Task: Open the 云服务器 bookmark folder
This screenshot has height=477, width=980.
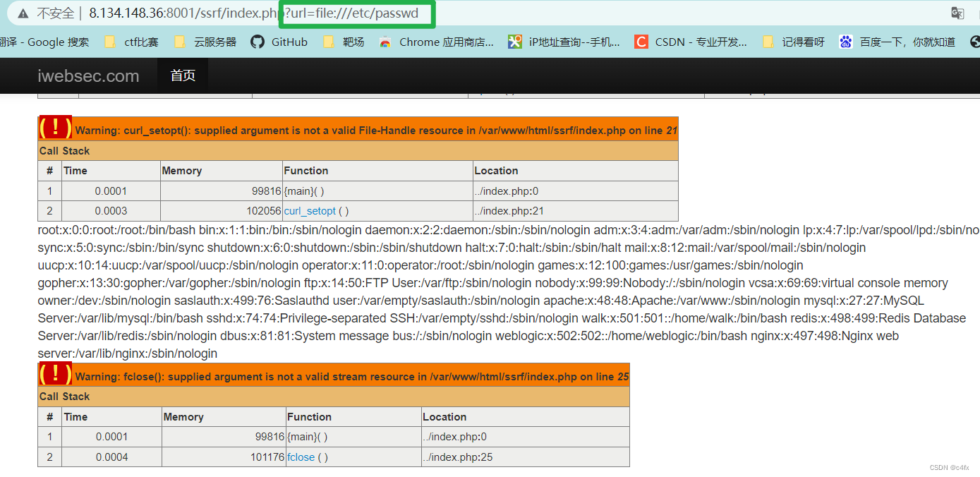Action: click(x=205, y=42)
